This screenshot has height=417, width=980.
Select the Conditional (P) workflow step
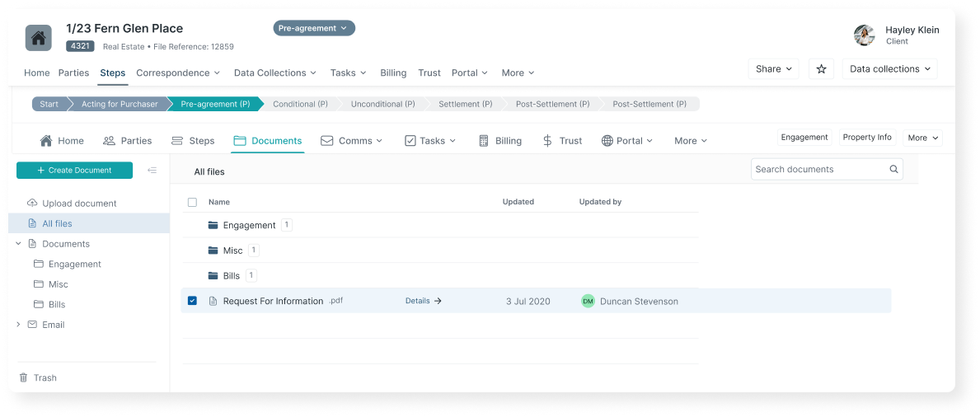[300, 104]
